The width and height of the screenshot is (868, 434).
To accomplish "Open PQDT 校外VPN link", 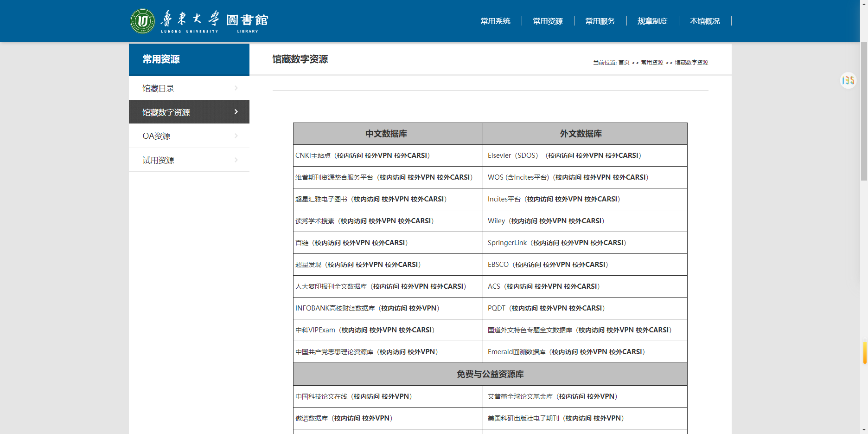I will coord(553,308).
